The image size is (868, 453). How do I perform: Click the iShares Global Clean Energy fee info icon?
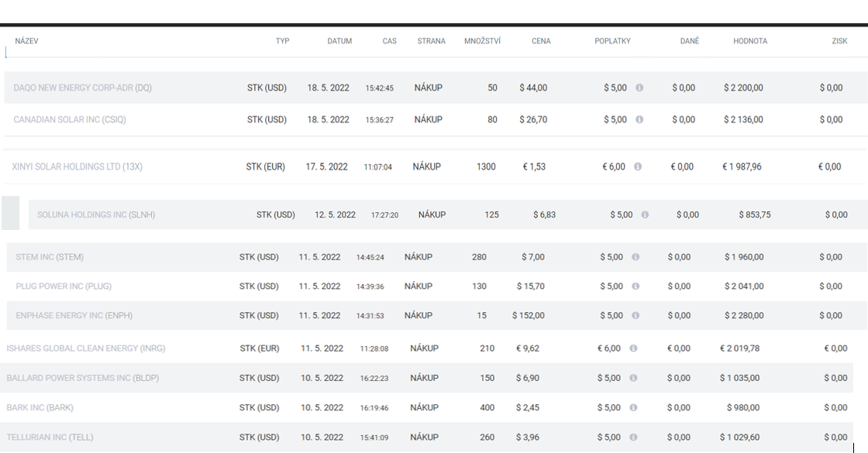633,348
